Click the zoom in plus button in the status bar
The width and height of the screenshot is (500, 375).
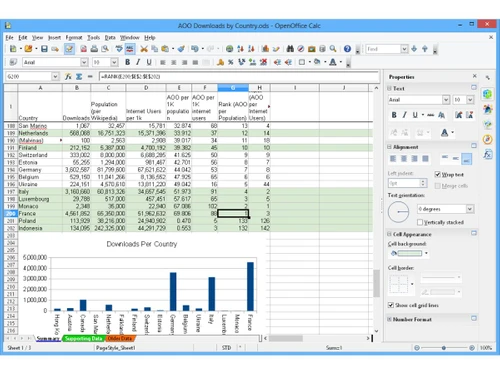pyautogui.click(x=472, y=348)
